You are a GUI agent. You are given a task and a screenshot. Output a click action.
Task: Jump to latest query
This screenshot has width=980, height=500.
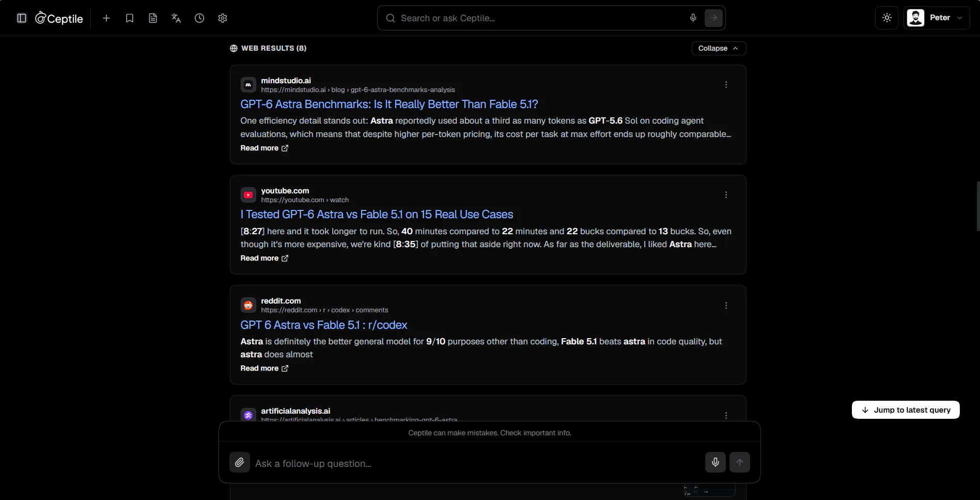tap(906, 410)
